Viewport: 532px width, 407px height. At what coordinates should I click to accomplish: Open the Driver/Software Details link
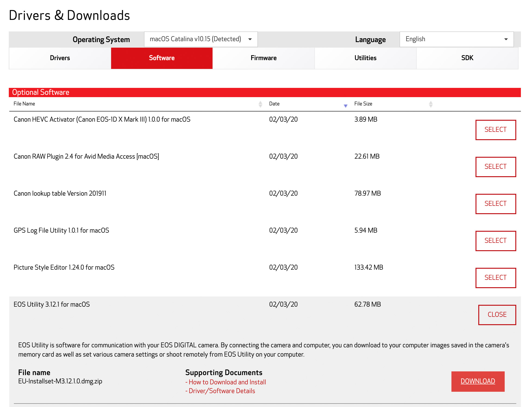tap(222, 391)
